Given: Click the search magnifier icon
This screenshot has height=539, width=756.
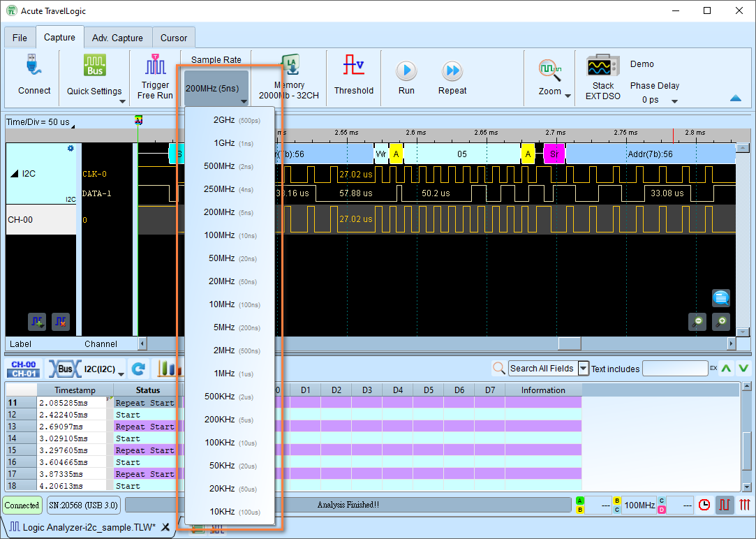Looking at the screenshot, I should 499,369.
